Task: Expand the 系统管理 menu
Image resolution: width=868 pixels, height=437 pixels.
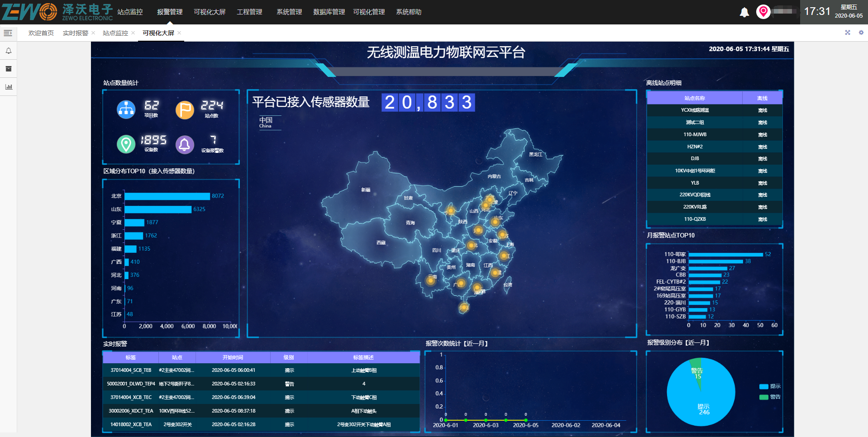Action: click(289, 12)
